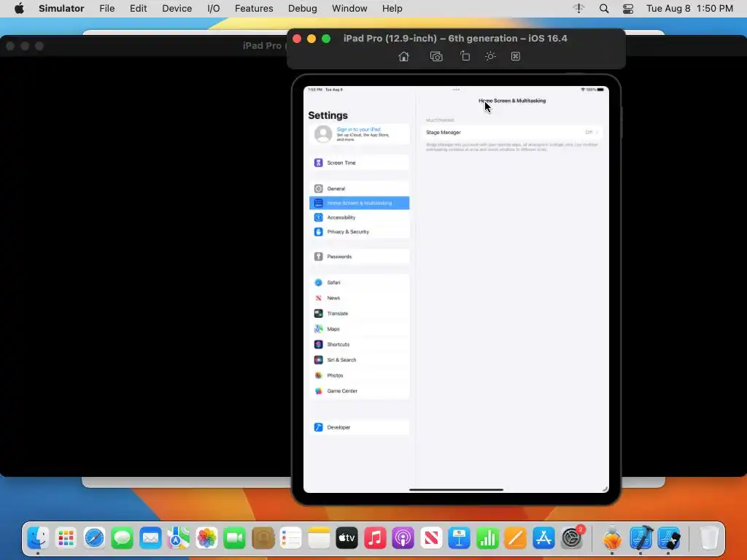This screenshot has width=747, height=560.
Task: Rotate the simulated iPad with rotate icon
Action: click(x=465, y=56)
